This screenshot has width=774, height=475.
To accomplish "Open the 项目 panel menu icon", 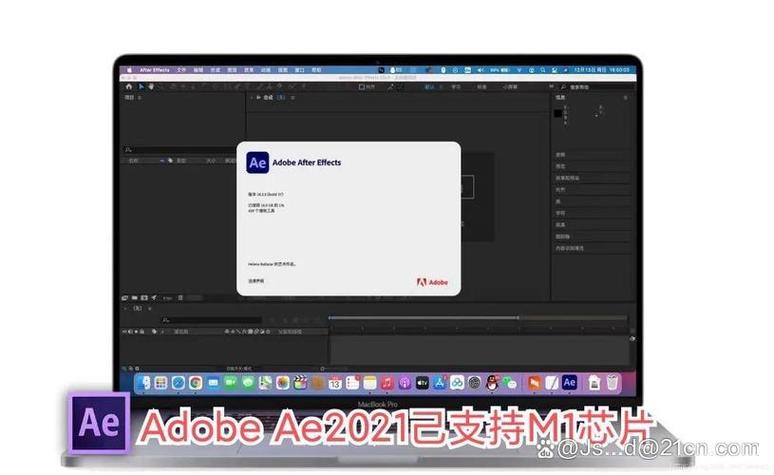I will (140, 98).
